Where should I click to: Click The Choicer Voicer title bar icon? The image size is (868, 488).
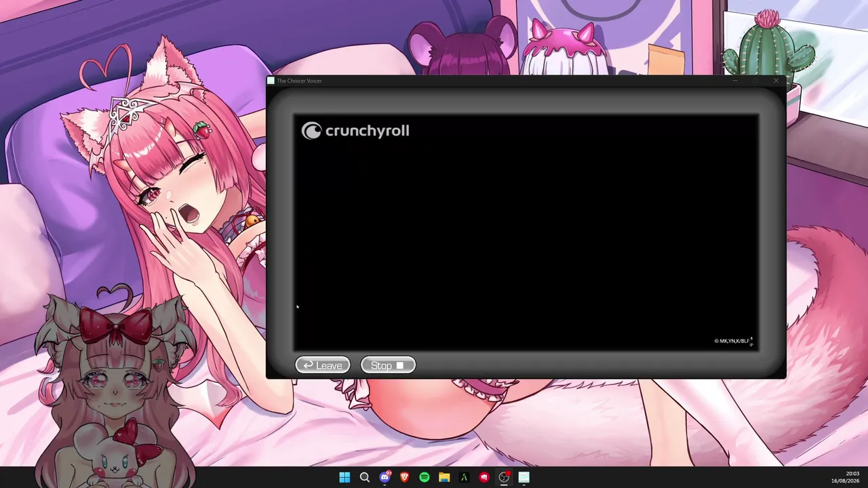point(271,81)
